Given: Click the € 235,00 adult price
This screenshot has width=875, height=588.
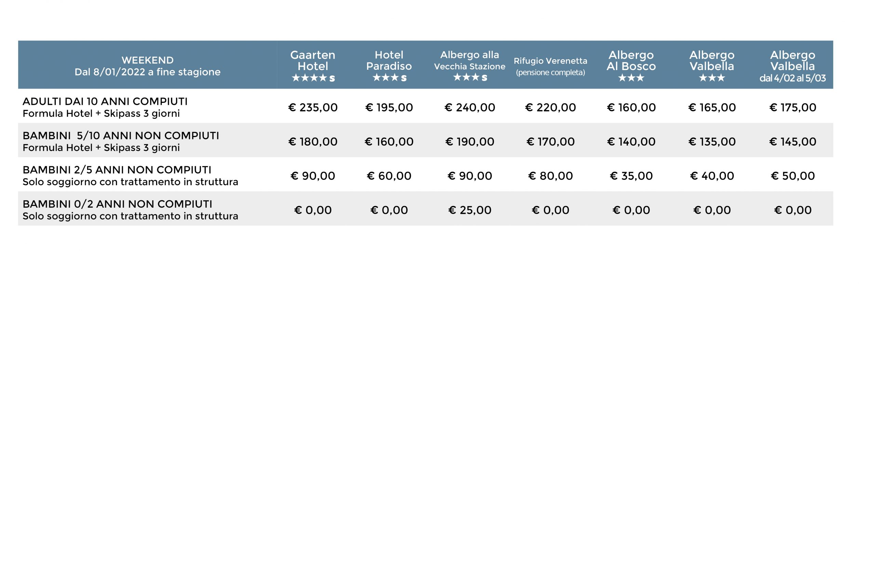Looking at the screenshot, I should point(313,108).
